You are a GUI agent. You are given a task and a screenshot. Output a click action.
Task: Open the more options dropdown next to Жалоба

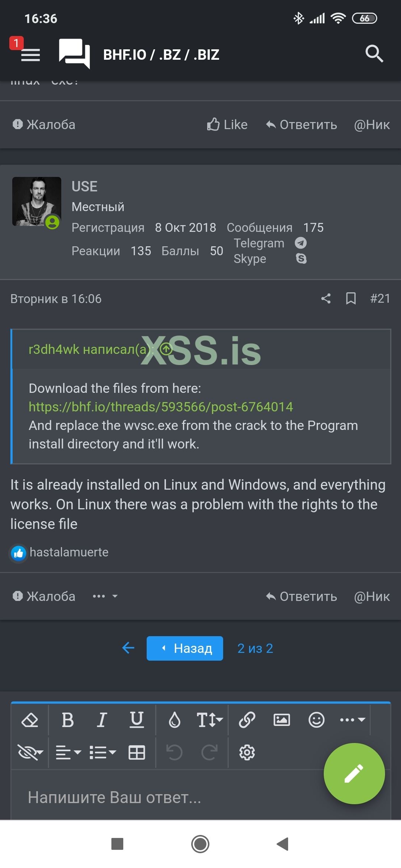tap(105, 596)
